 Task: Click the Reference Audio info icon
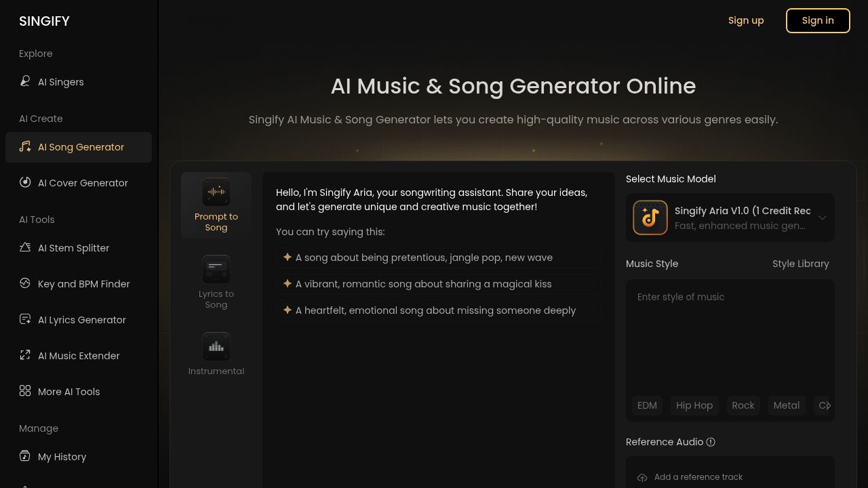click(711, 442)
